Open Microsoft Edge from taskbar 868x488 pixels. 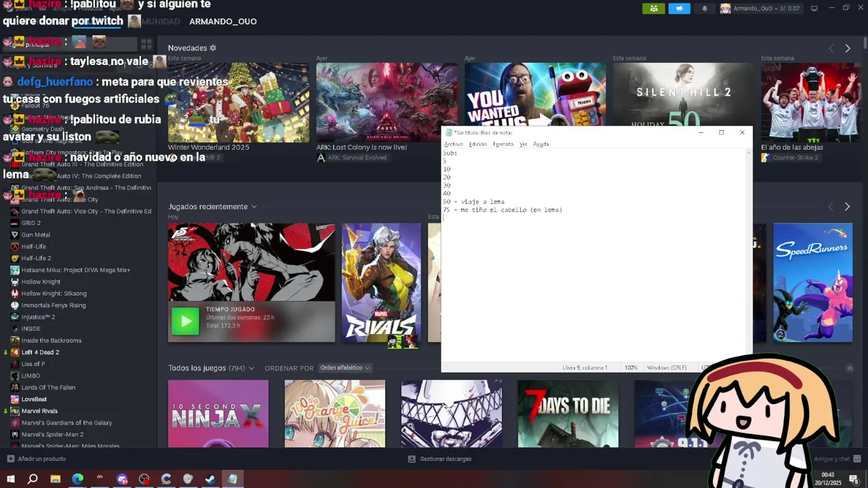point(77,479)
